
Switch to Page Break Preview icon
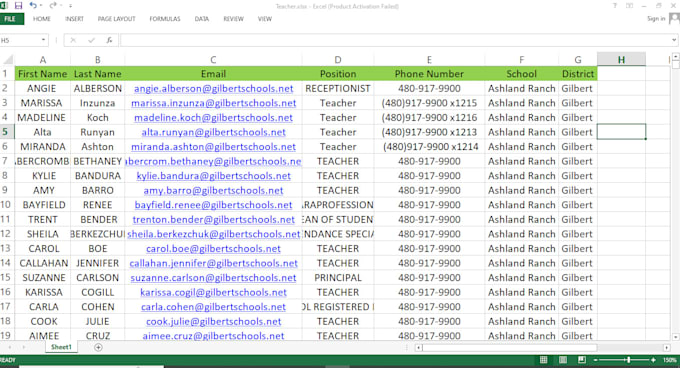pos(582,360)
